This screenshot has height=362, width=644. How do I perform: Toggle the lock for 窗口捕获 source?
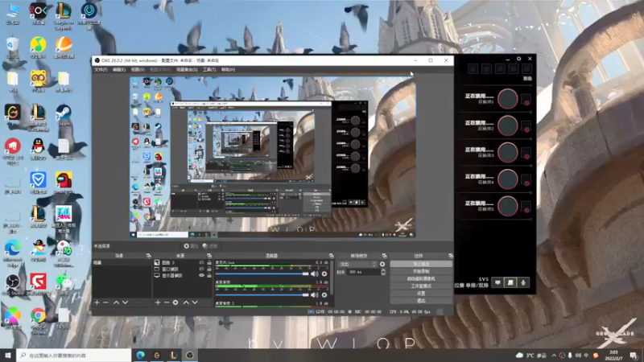click(208, 269)
